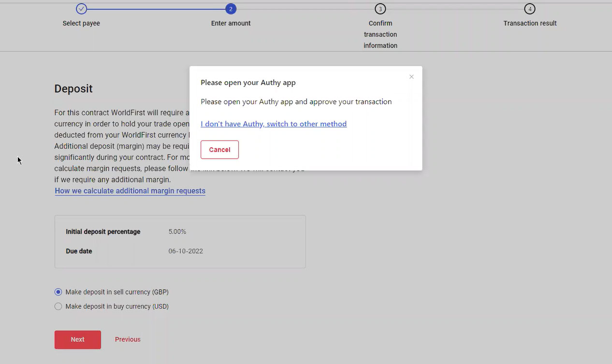Click the completed step 1 checkmark icon
Screen dimensions: 612x364
point(81,9)
